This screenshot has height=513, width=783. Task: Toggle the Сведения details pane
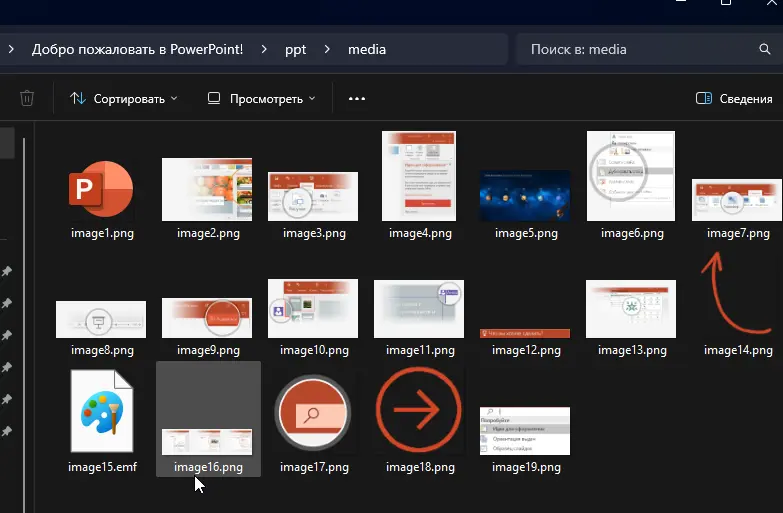pyautogui.click(x=734, y=99)
